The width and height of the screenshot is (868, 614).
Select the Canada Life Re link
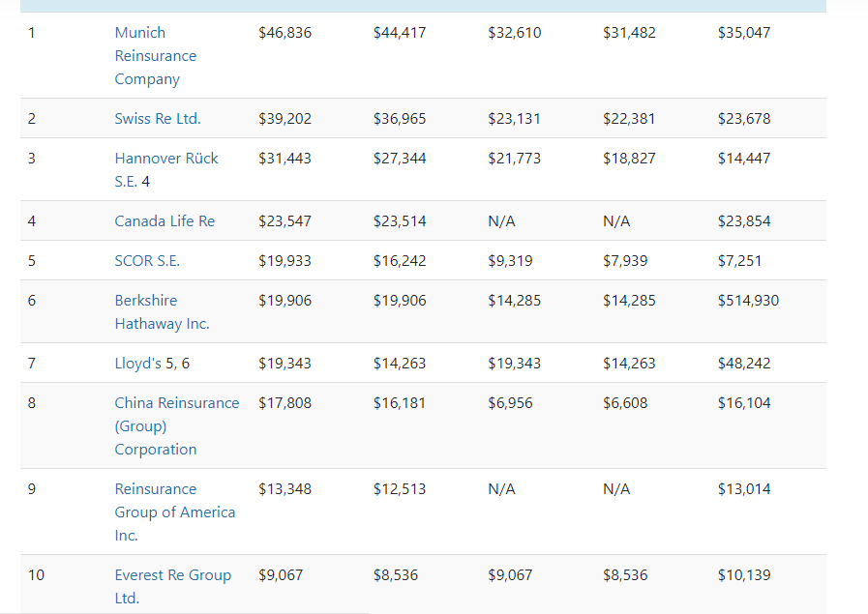(165, 221)
